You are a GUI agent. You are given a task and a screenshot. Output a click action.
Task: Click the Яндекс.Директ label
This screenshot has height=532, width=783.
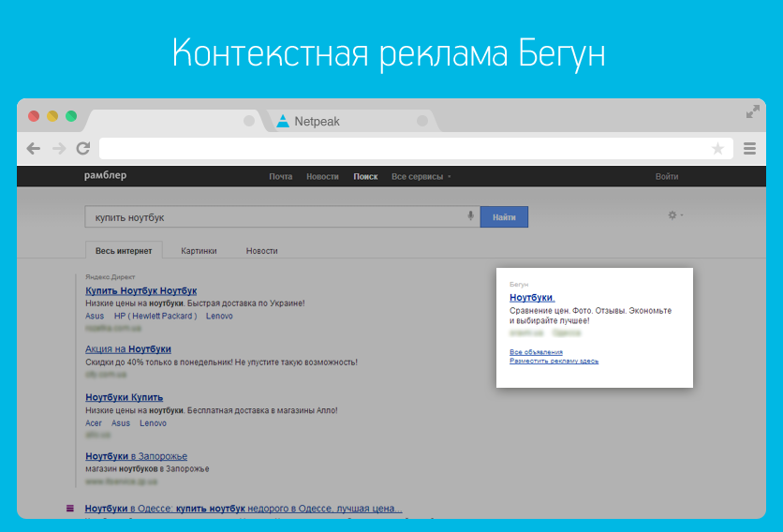[x=110, y=276]
